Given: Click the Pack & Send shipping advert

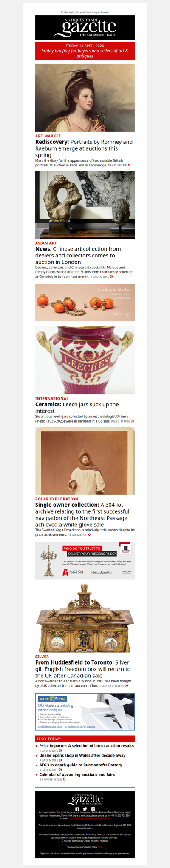Looking at the screenshot, I should 85,712.
